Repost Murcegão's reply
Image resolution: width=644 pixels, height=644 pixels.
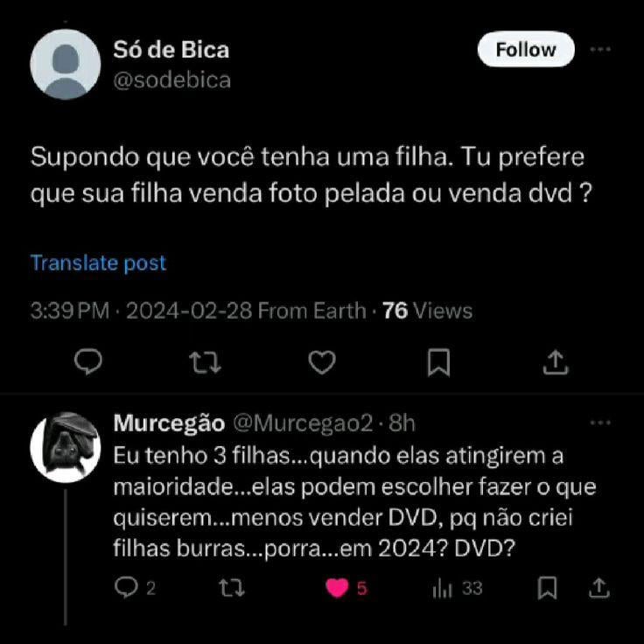pyautogui.click(x=231, y=588)
